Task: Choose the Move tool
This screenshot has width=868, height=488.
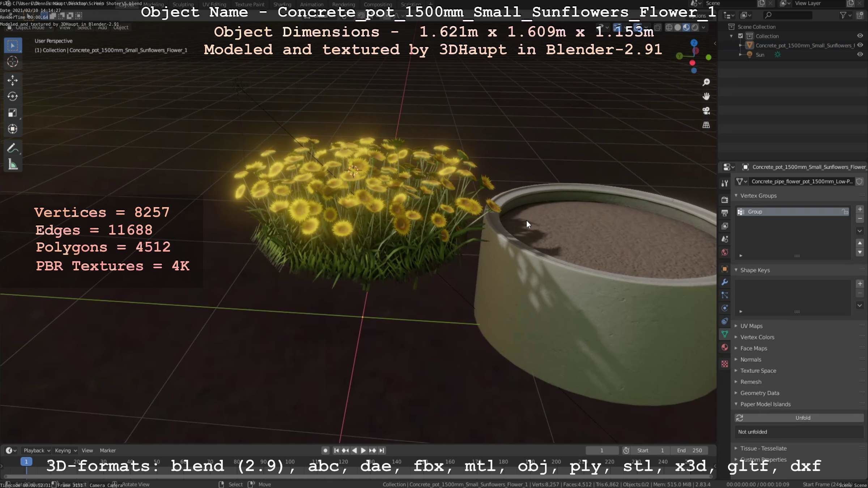Action: click(13, 80)
